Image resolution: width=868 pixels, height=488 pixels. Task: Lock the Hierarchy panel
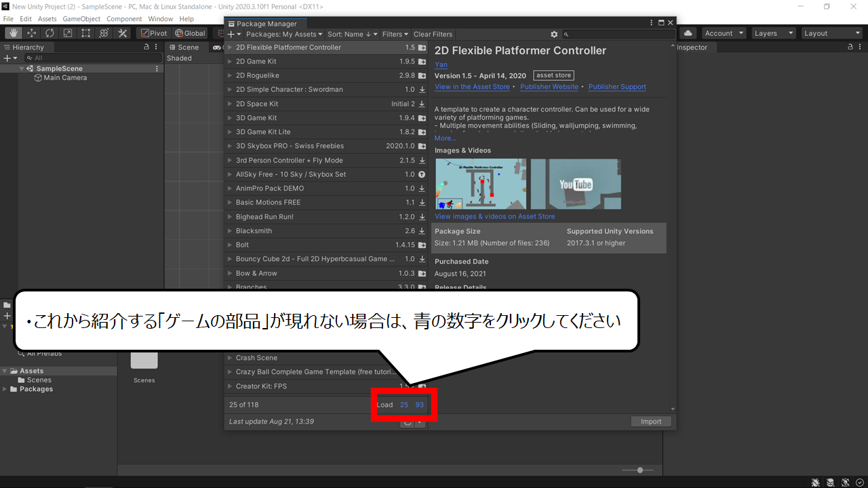tap(146, 47)
